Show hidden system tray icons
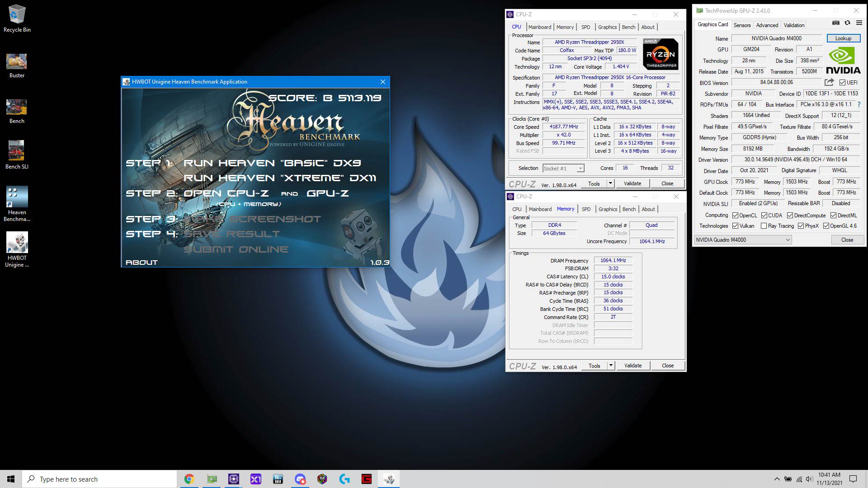The image size is (868, 488). point(777,479)
